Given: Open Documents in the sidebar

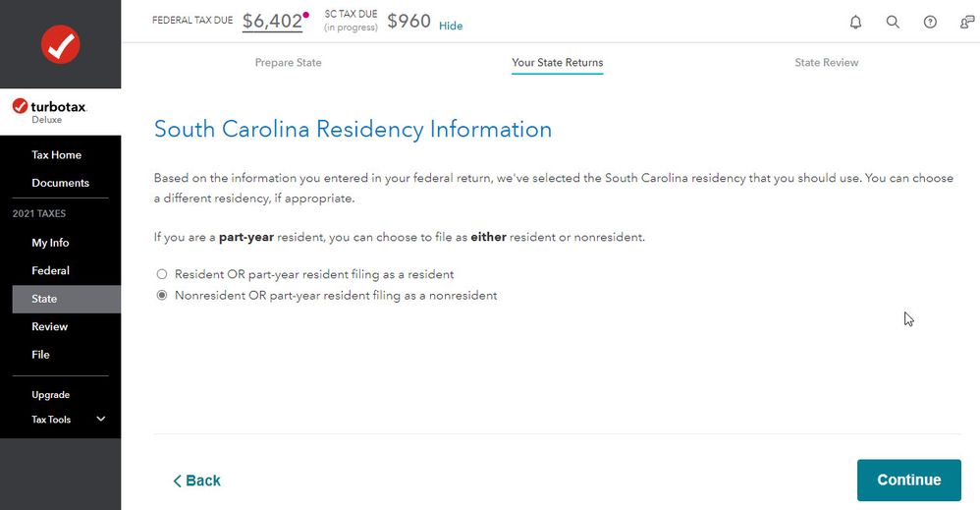Looking at the screenshot, I should pos(61,183).
